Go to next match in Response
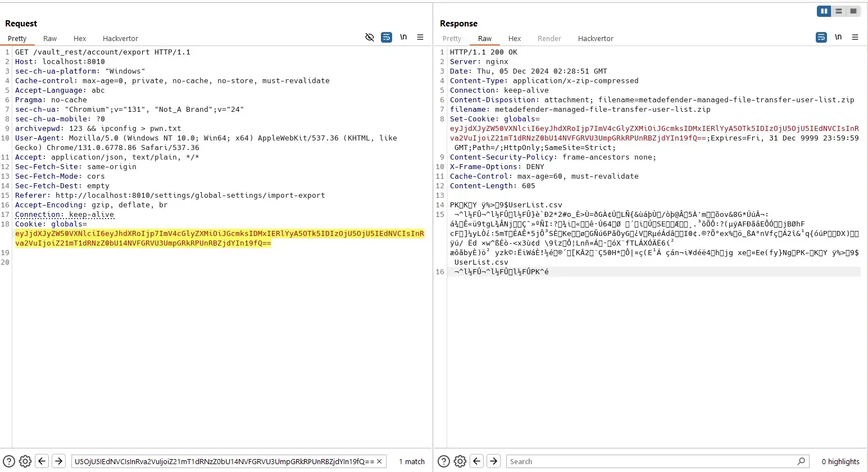Viewport: 868px width, 472px height. (493, 461)
